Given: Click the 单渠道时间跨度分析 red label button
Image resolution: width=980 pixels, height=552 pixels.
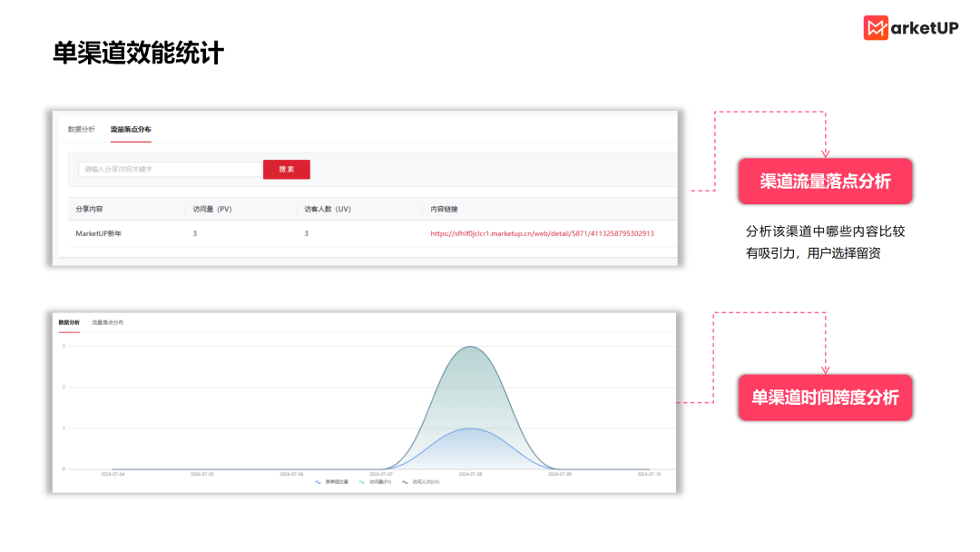Looking at the screenshot, I should [825, 398].
